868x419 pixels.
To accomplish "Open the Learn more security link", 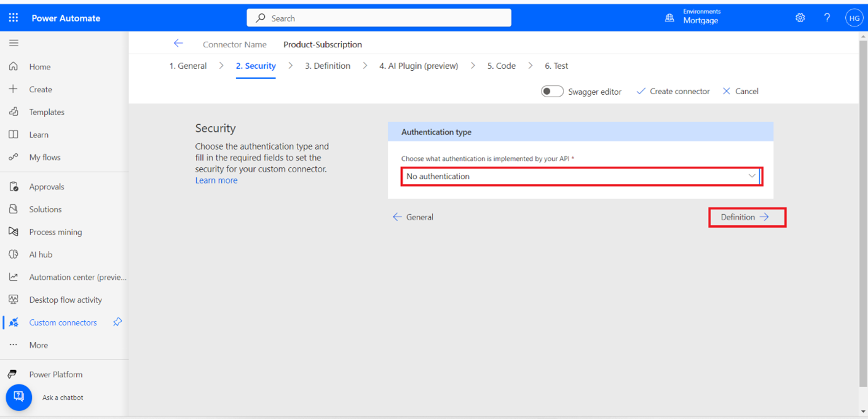I will click(216, 180).
